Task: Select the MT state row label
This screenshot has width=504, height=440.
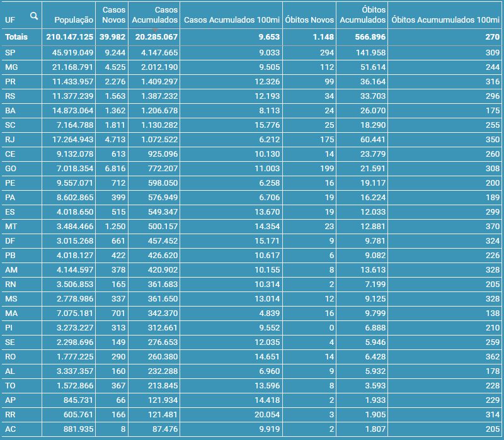Action: [11, 226]
